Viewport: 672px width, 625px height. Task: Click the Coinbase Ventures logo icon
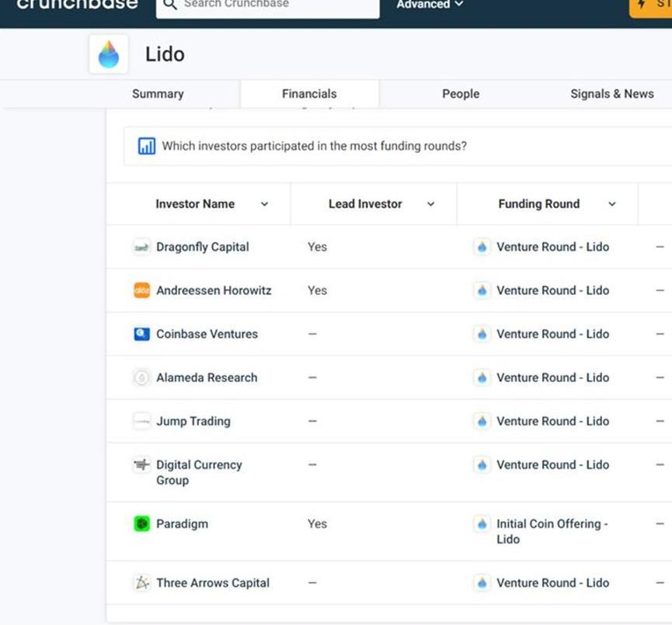[x=142, y=334]
